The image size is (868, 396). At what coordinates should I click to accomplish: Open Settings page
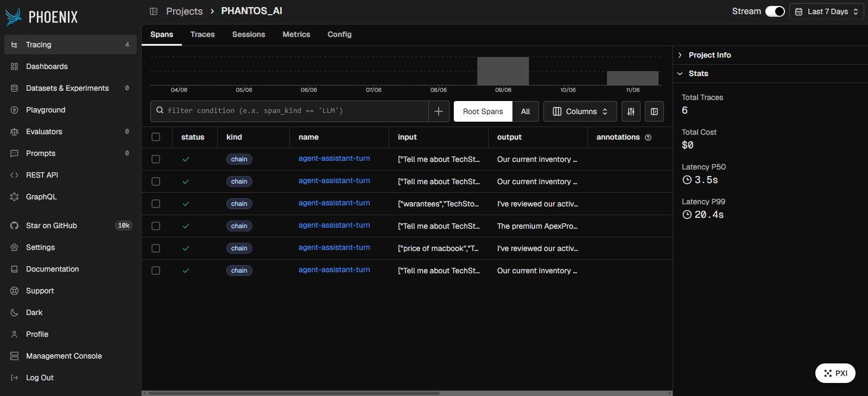[x=71, y=247]
